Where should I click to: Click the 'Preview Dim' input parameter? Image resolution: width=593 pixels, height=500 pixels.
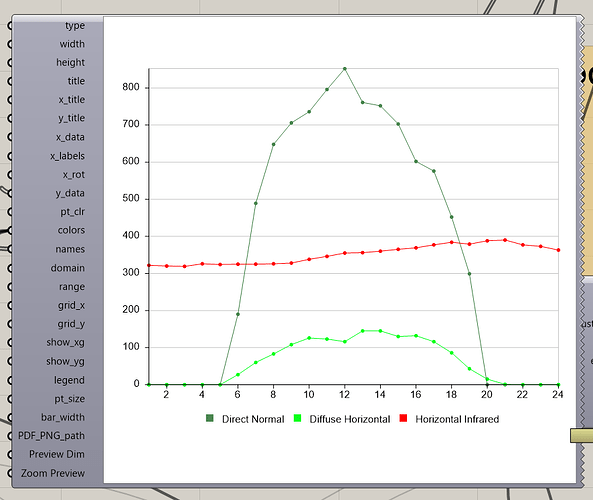point(57,454)
